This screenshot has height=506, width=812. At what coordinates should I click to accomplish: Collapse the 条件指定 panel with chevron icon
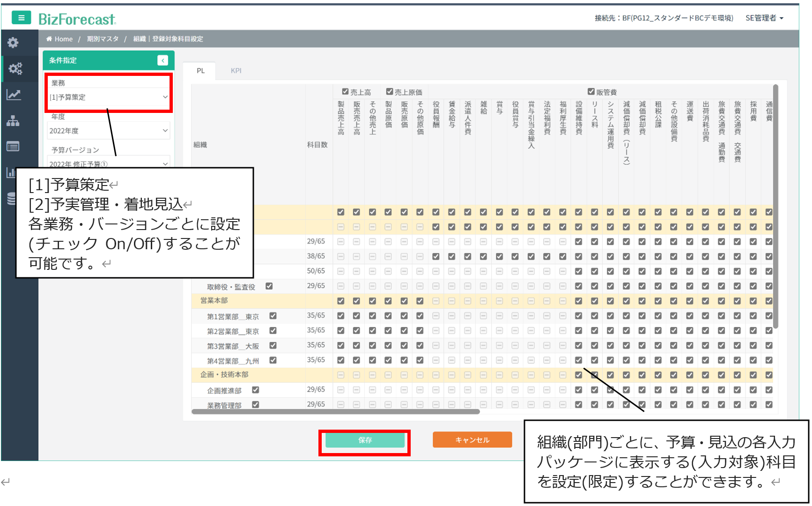[x=162, y=60]
